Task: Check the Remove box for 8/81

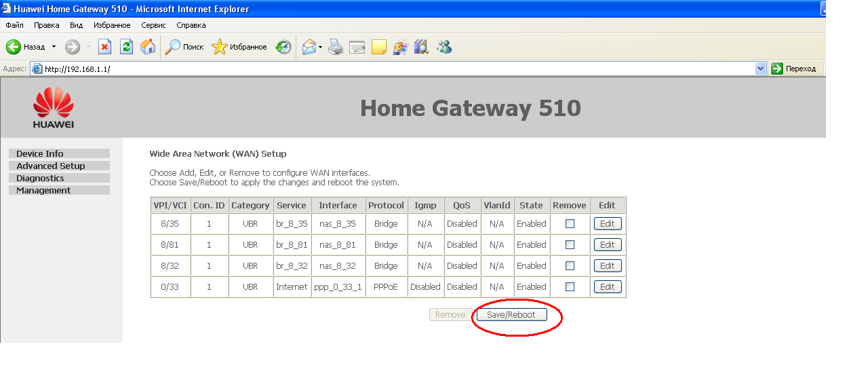Action: coord(570,244)
